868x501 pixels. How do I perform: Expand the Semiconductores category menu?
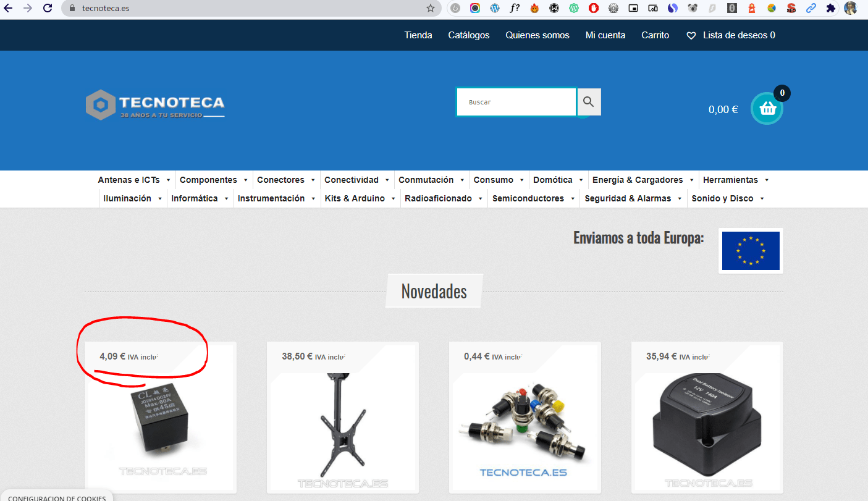[534, 198]
